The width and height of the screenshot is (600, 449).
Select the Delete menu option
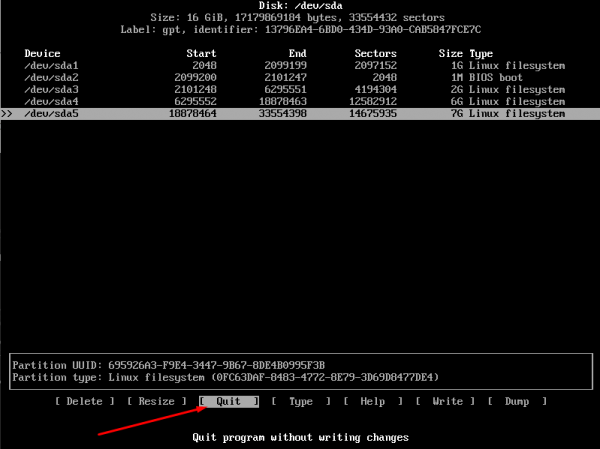tap(85, 401)
